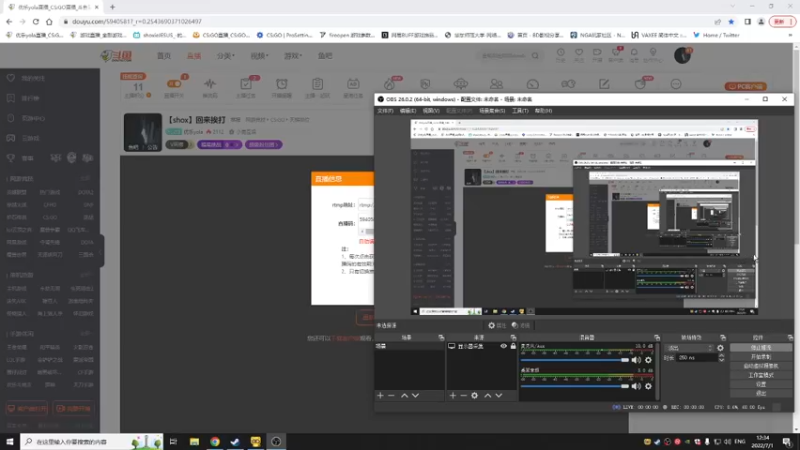800x450 pixels.
Task: Pop out the OBS Scenes dock
Action: [441, 338]
